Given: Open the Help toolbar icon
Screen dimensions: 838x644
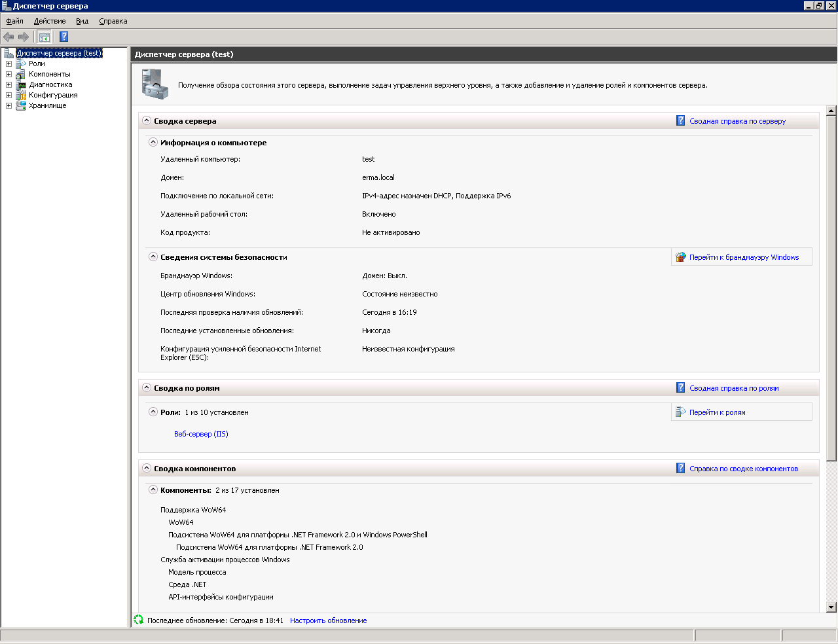Looking at the screenshot, I should tap(64, 37).
